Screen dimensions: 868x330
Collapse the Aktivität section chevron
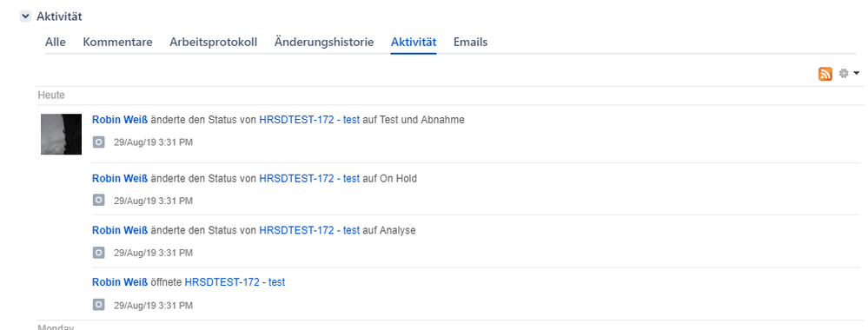pyautogui.click(x=25, y=16)
